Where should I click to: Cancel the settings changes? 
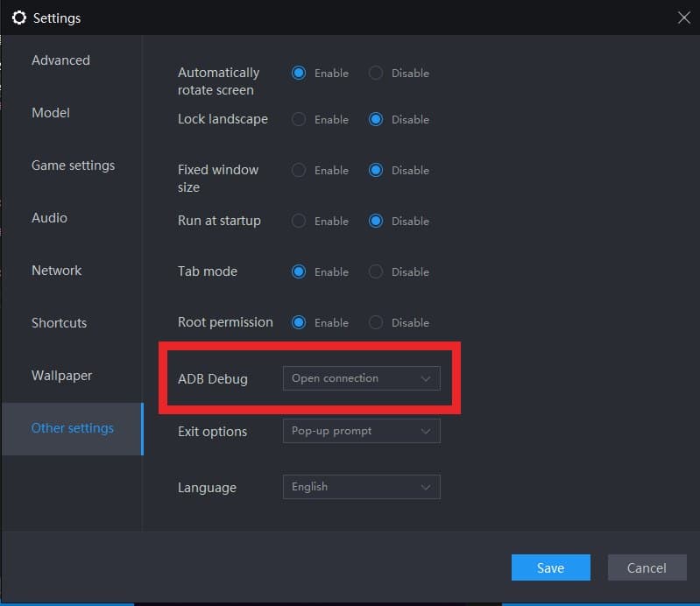647,567
